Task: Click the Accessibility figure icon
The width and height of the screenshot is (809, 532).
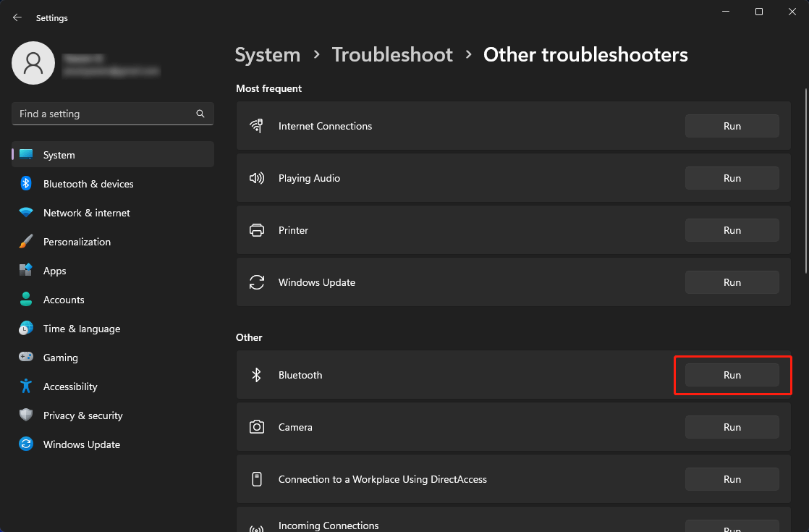Action: (x=26, y=386)
